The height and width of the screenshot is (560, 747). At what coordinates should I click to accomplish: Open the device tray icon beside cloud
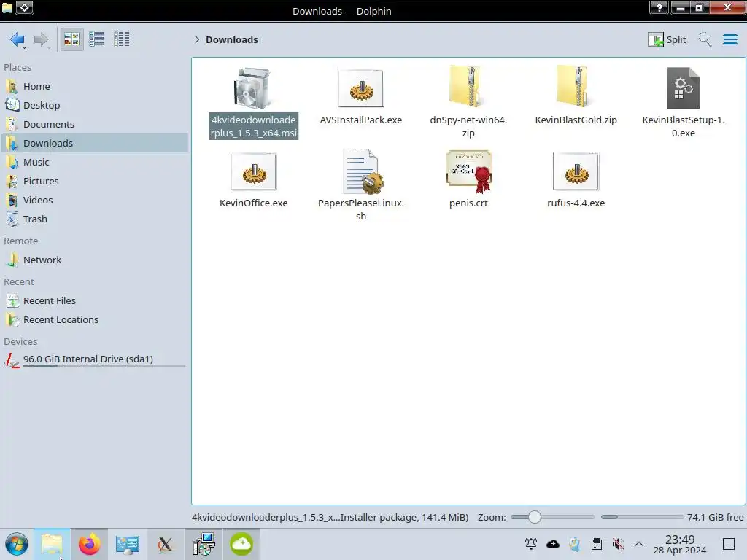coord(575,544)
